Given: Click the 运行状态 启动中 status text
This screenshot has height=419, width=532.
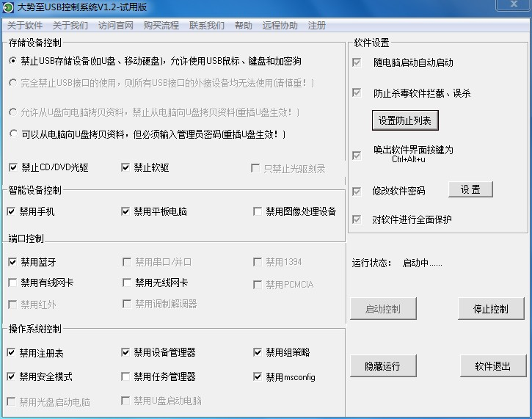Looking at the screenshot, I should (x=397, y=263).
